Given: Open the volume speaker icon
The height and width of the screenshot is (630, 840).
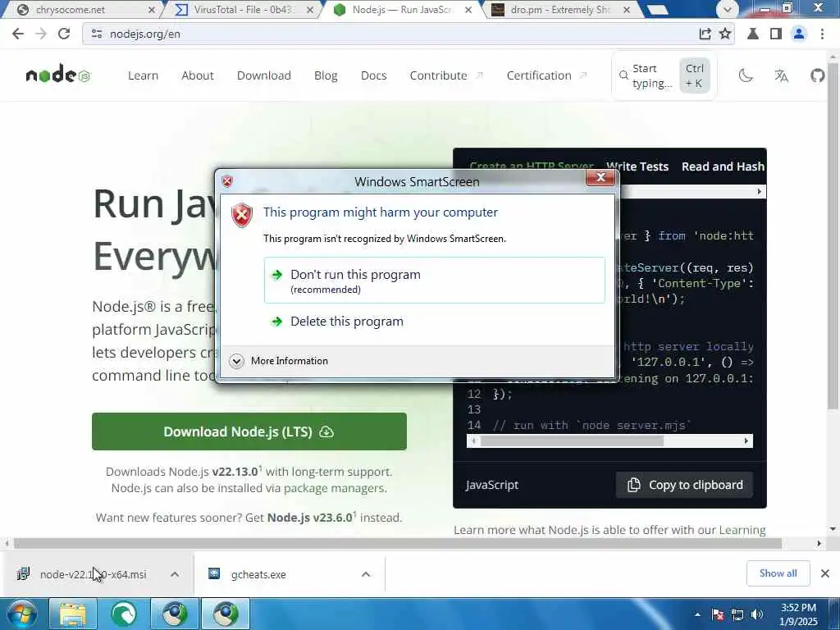Looking at the screenshot, I should pyautogui.click(x=757, y=614).
